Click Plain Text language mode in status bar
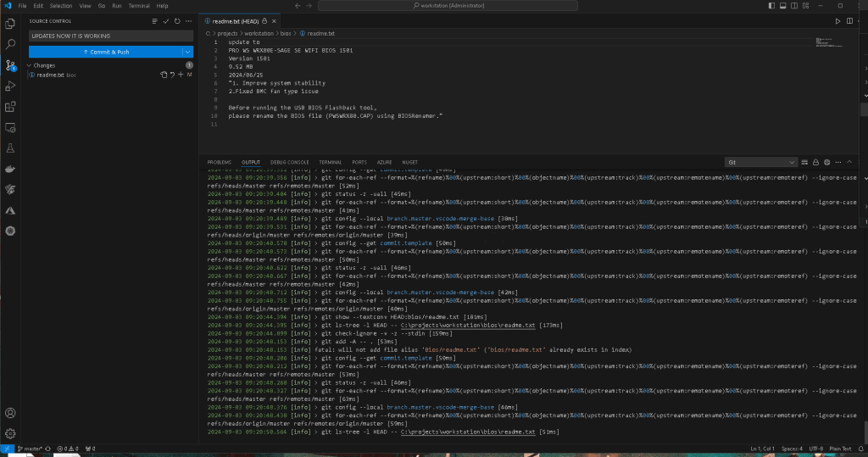868x457 pixels. click(x=840, y=449)
